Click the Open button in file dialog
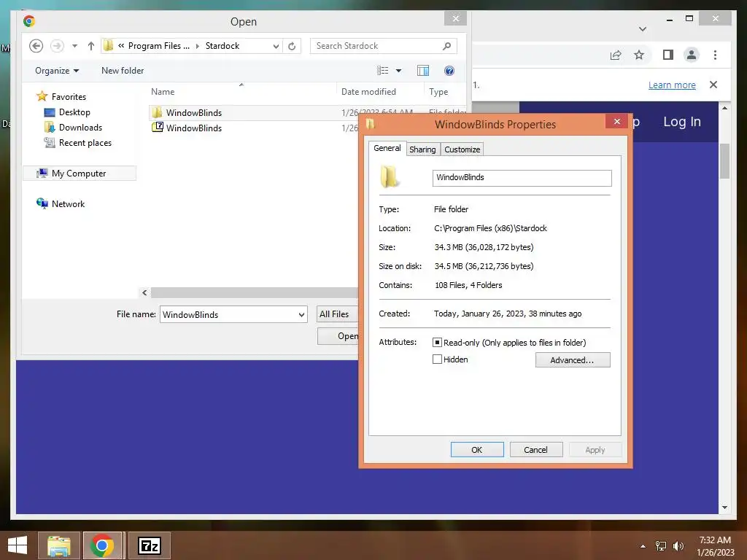The height and width of the screenshot is (560, 747). pyautogui.click(x=338, y=336)
